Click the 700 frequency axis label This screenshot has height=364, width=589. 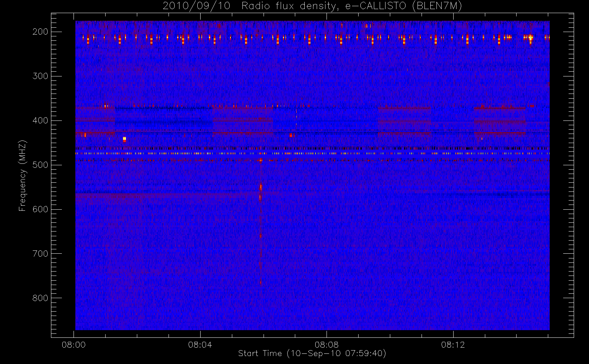(x=40, y=254)
